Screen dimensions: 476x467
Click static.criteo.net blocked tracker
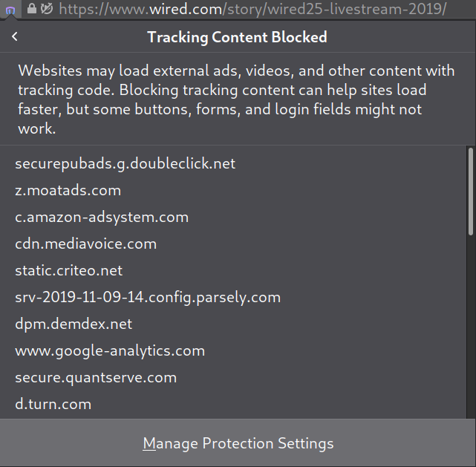coord(68,270)
